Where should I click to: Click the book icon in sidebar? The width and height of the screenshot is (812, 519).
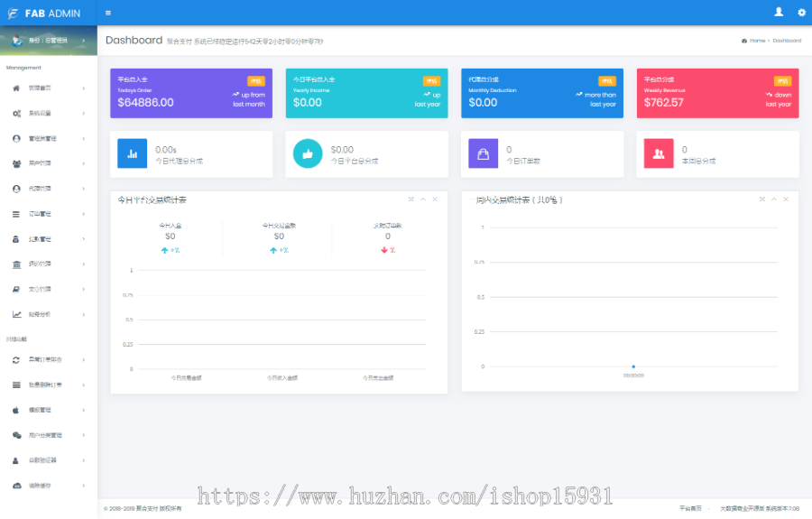pyautogui.click(x=16, y=289)
